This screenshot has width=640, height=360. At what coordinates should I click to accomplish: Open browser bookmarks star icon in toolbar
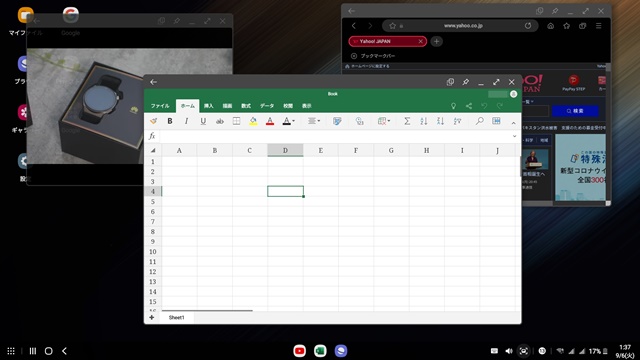[567, 26]
